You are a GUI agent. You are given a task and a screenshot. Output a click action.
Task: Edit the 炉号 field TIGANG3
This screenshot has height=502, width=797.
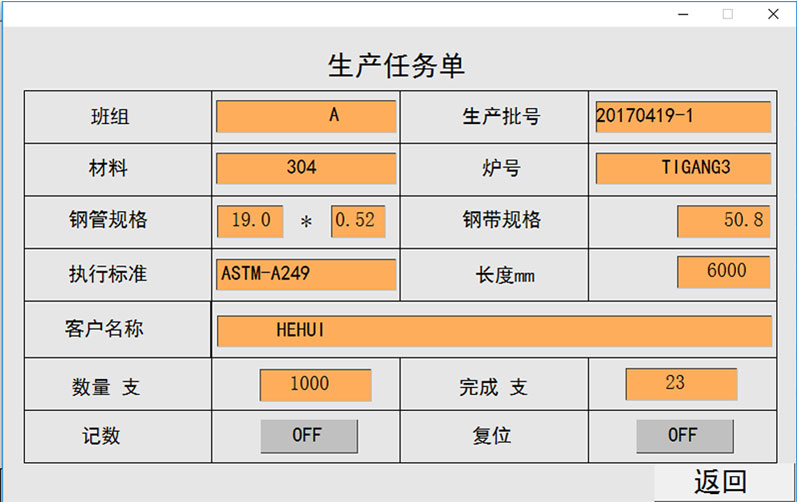pyautogui.click(x=683, y=168)
